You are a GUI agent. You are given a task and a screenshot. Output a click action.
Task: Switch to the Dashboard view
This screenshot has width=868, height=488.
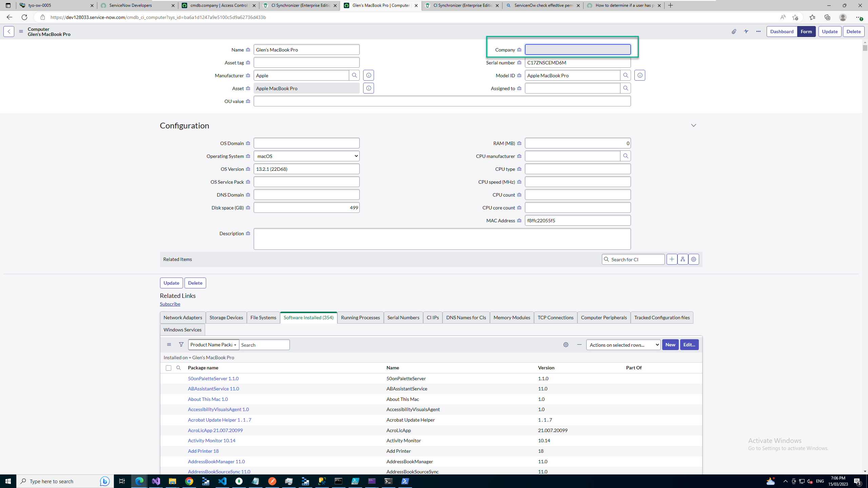tap(782, 32)
